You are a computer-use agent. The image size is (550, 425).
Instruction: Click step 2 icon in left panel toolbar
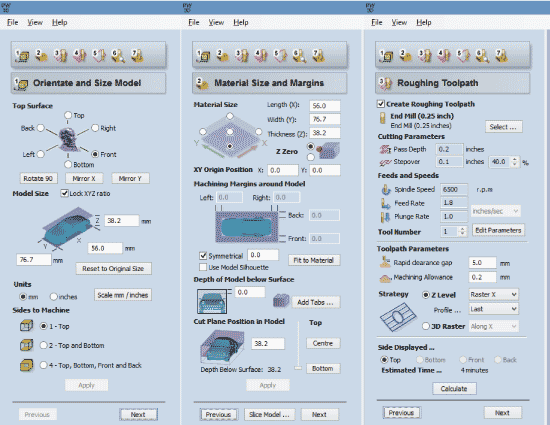pos(41,55)
